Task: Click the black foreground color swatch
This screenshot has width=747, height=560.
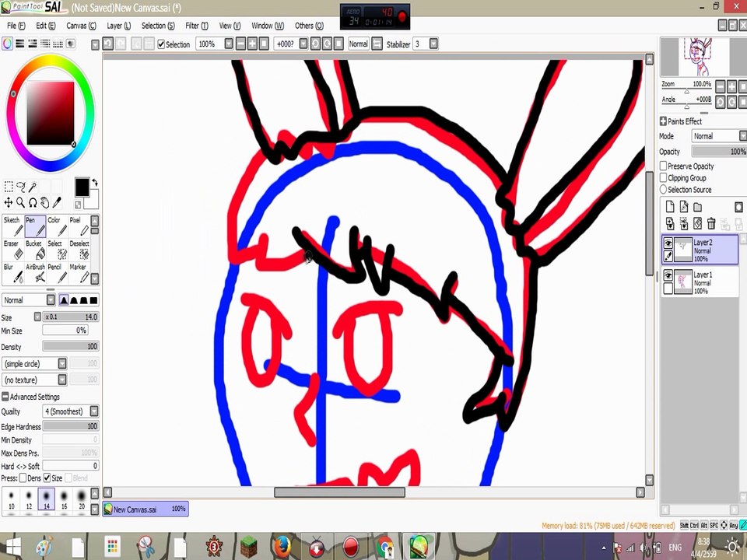Action: click(82, 187)
